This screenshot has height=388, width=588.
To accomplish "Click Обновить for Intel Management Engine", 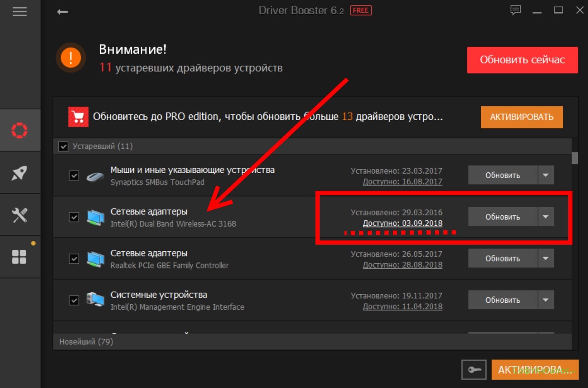I will coord(503,300).
